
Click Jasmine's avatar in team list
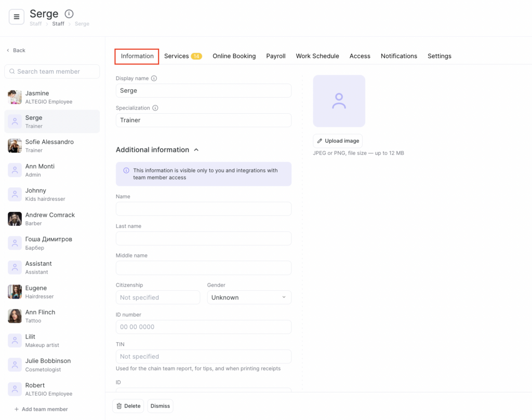pos(15,97)
